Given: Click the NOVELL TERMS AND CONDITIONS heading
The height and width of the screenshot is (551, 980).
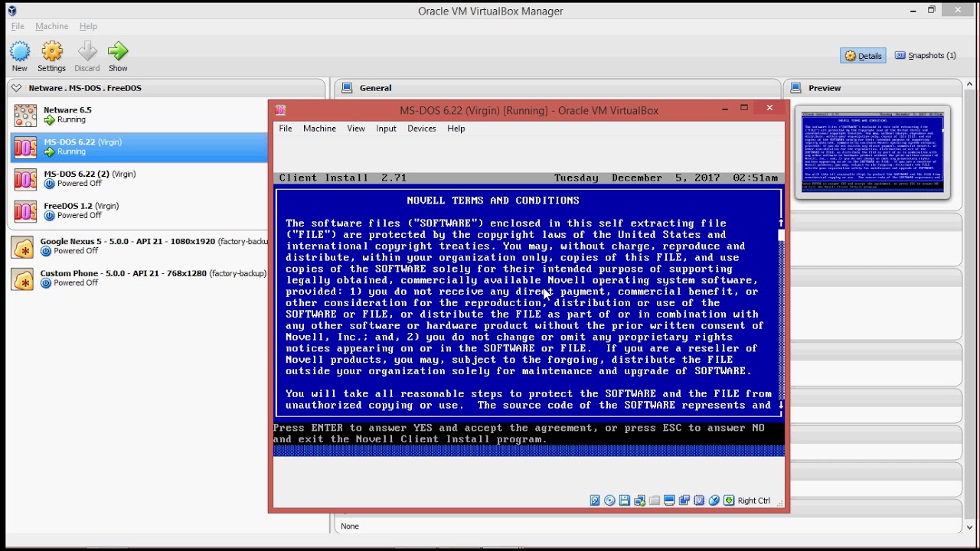Looking at the screenshot, I should tap(493, 201).
